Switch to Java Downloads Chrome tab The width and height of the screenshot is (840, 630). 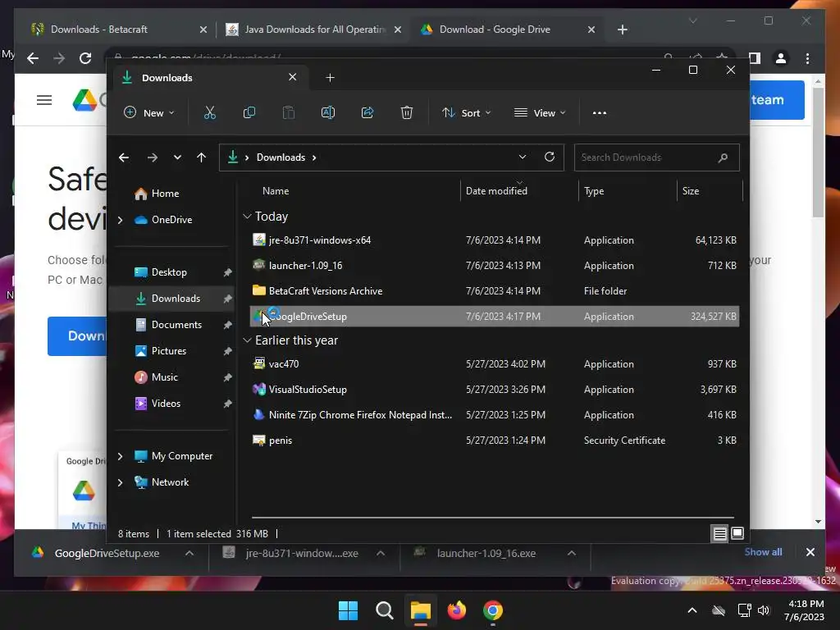pyautogui.click(x=314, y=30)
